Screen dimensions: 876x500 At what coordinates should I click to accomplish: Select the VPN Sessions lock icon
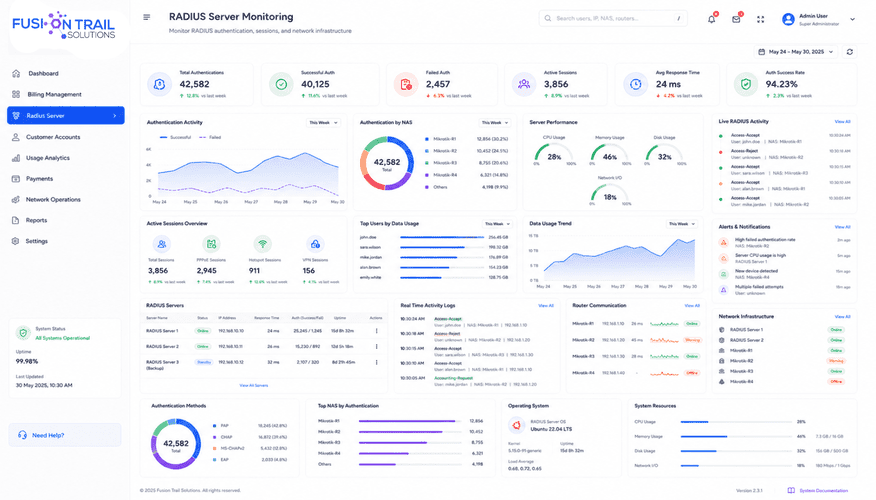click(315, 244)
